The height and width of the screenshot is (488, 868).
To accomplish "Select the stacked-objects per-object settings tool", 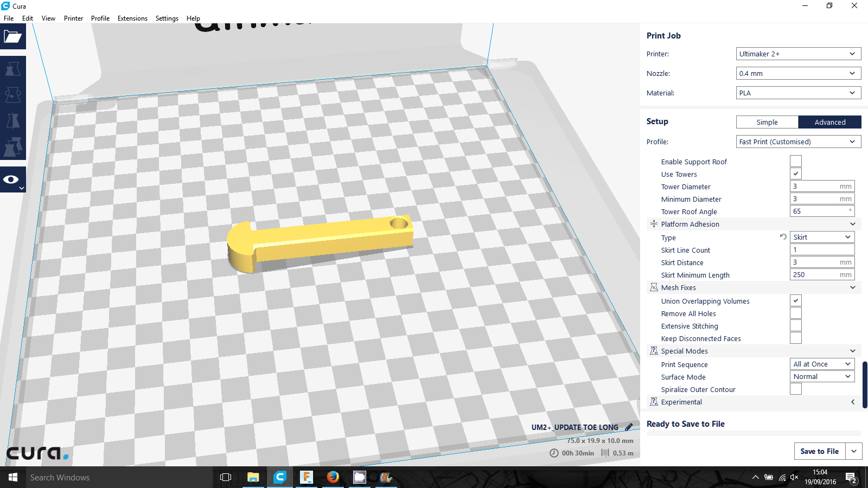I will [12, 146].
